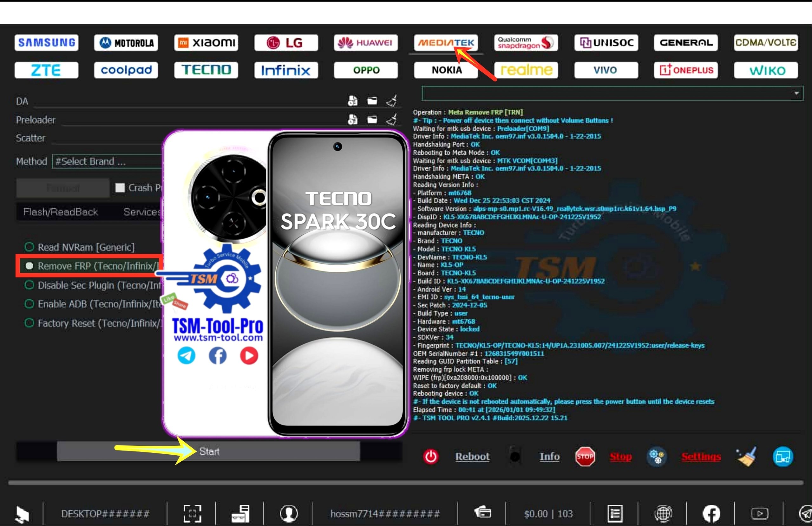Select the Samsung brand tile

pos(46,42)
